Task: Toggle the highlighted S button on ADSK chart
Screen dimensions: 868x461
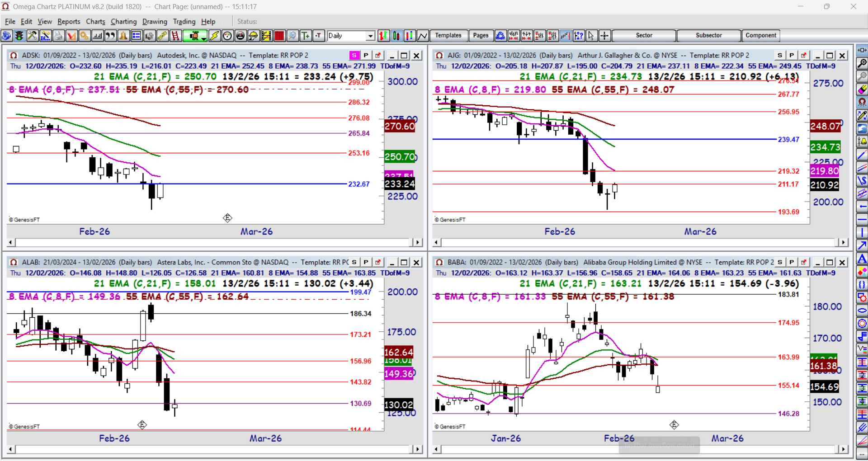Action: [354, 55]
